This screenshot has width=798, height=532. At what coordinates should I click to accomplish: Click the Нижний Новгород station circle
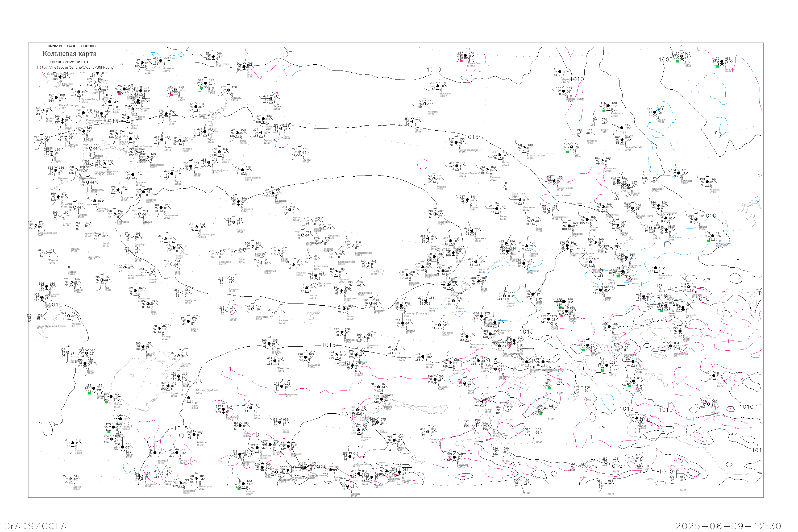[x=56, y=98]
